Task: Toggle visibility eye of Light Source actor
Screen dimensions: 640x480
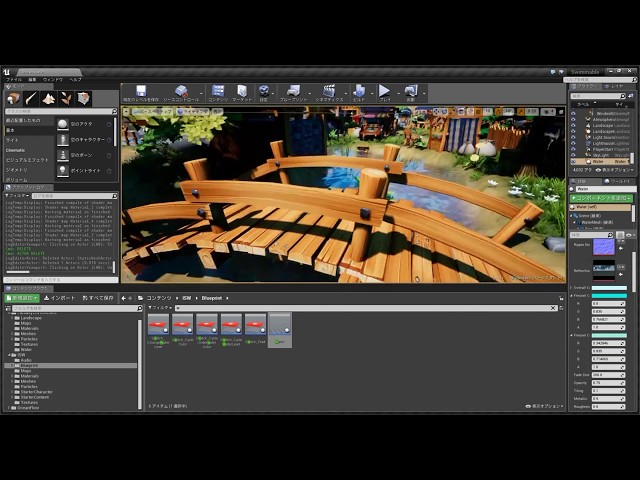Action: click(573, 138)
